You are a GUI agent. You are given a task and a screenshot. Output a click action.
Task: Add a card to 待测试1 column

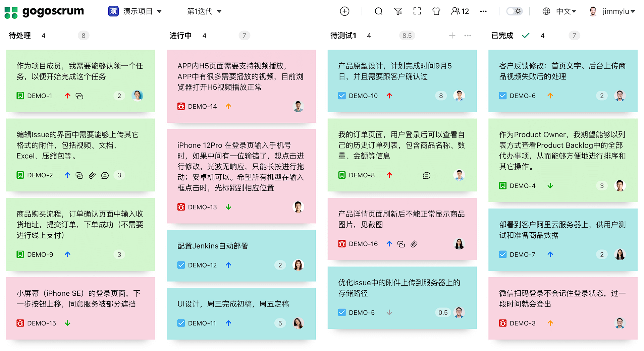coord(452,36)
